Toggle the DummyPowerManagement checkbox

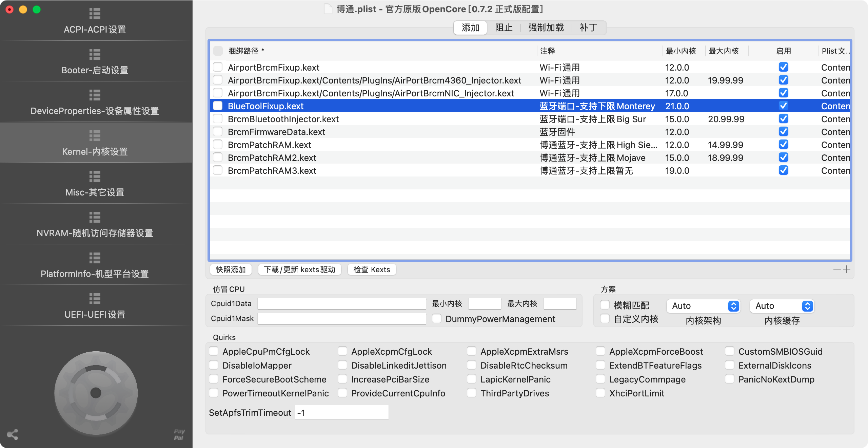click(x=437, y=319)
